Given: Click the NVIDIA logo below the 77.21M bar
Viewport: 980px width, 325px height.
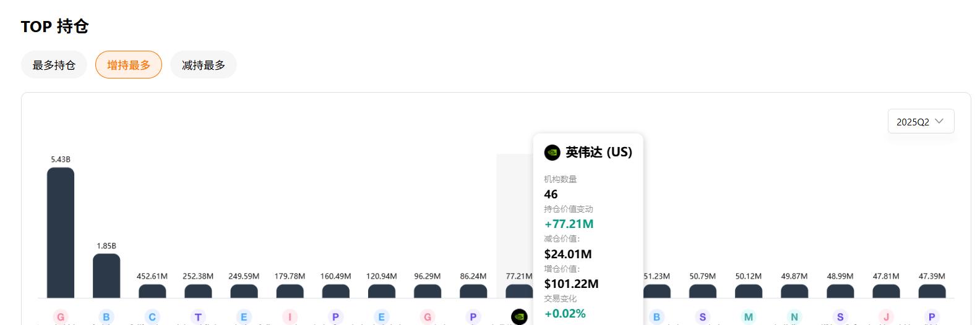Looking at the screenshot, I should click(x=519, y=317).
